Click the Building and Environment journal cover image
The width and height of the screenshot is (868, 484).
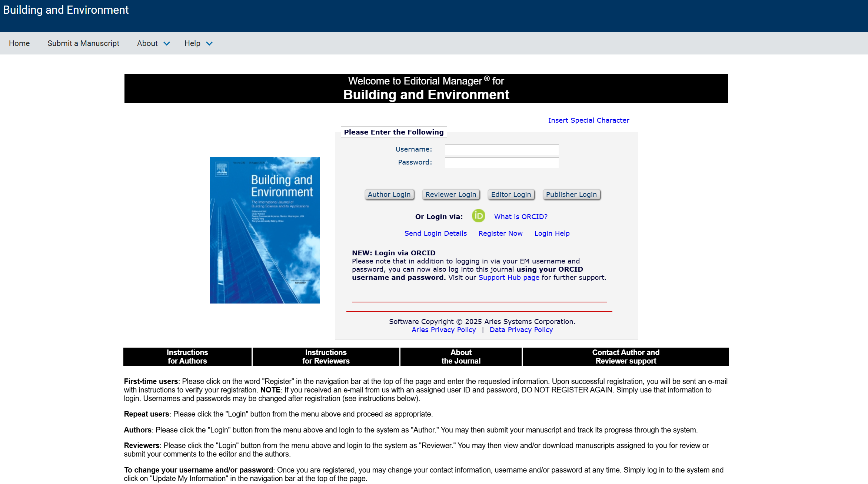[x=265, y=230]
